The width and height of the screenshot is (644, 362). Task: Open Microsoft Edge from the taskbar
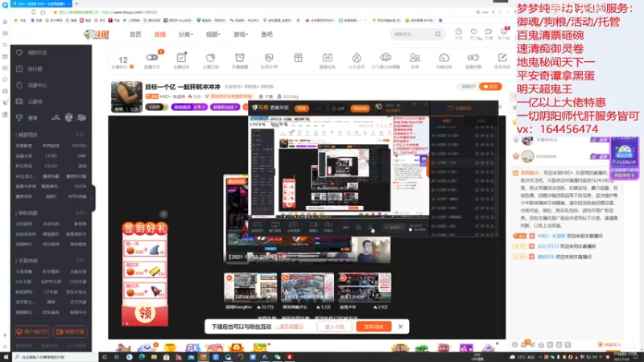click(142, 357)
